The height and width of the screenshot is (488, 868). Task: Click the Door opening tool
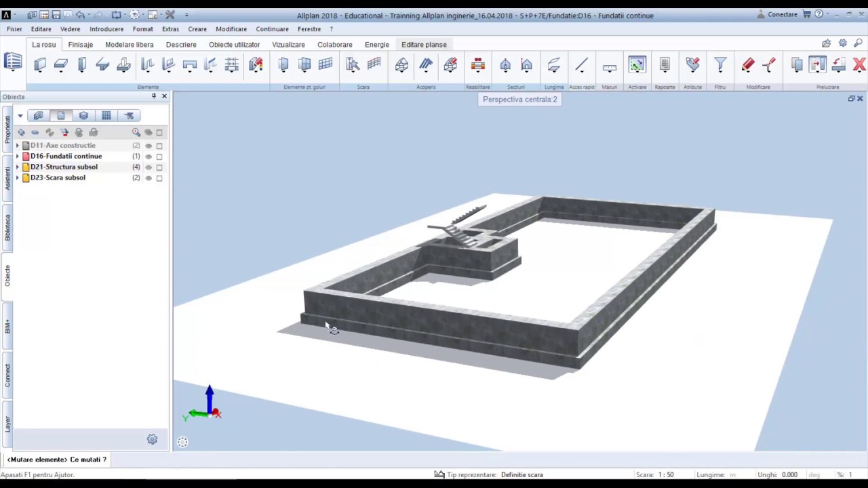tap(283, 65)
